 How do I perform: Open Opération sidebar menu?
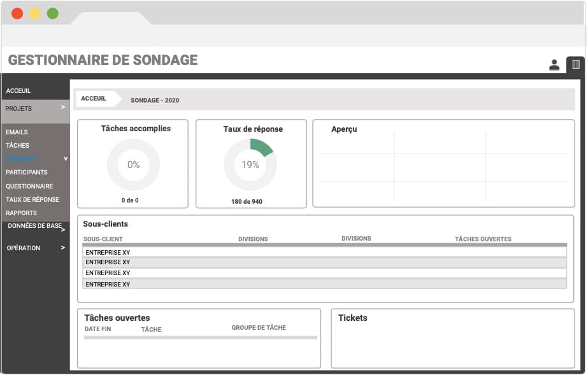tap(23, 248)
